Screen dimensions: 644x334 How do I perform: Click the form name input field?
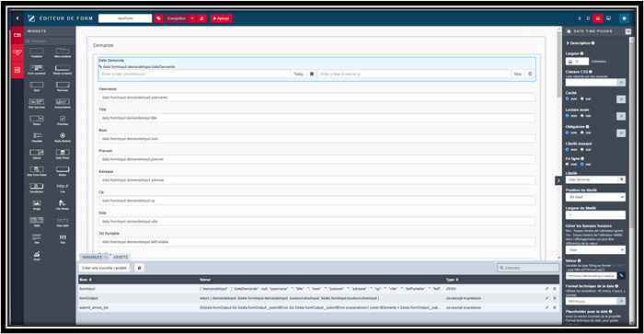point(125,18)
